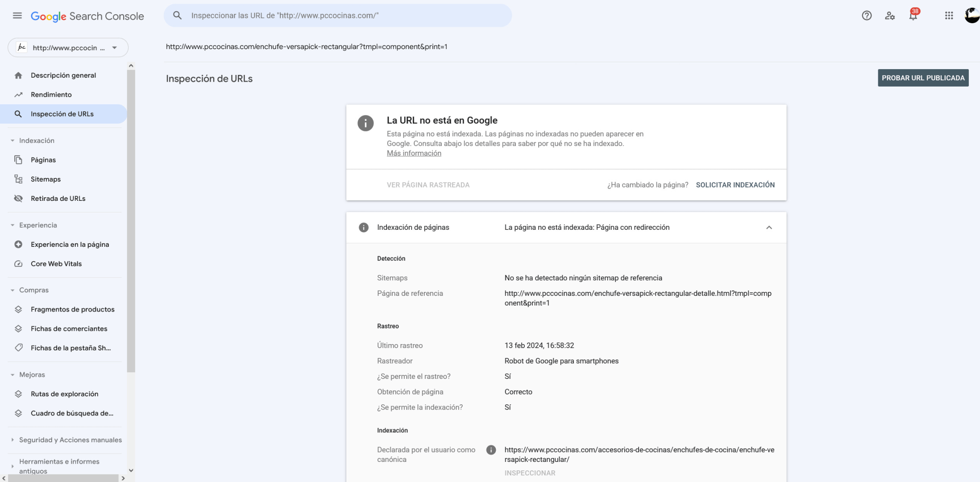This screenshot has width=980, height=482.
Task: Collapse the Indexación de páginas panel chevron
Action: point(769,228)
